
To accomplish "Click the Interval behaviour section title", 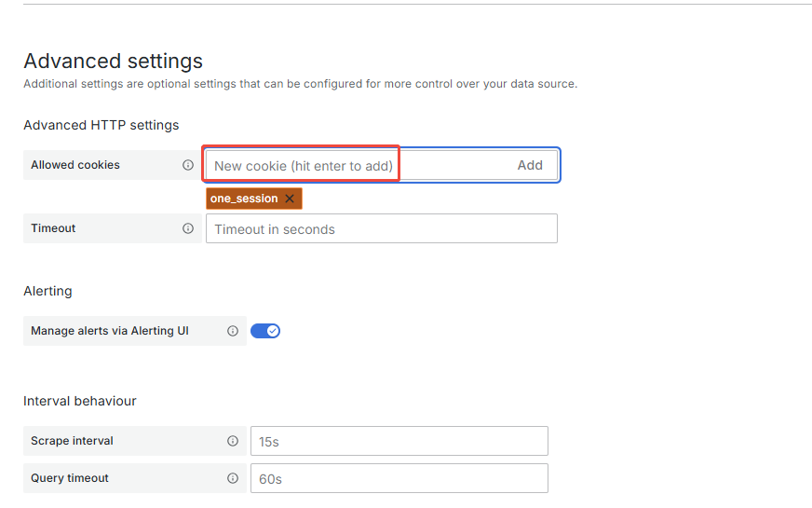I will (x=80, y=401).
